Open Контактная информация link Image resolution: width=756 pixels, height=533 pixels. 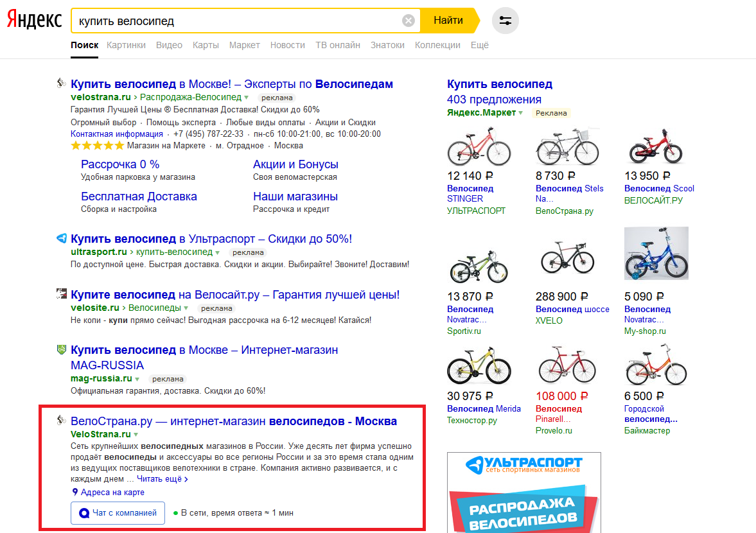(x=117, y=134)
